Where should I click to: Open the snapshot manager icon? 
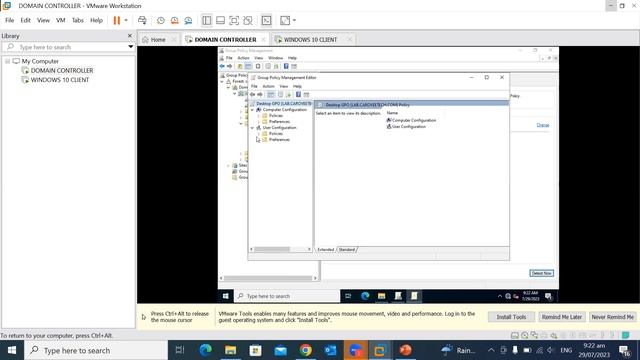(x=188, y=20)
